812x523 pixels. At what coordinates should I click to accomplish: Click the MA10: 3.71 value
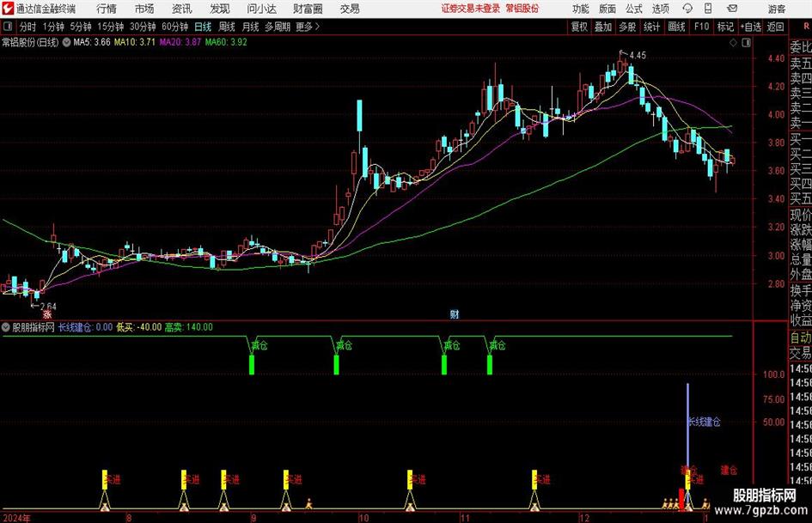tap(135, 42)
